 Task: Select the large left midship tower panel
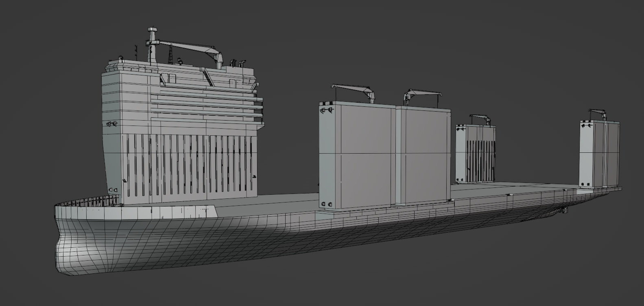pos(357,156)
